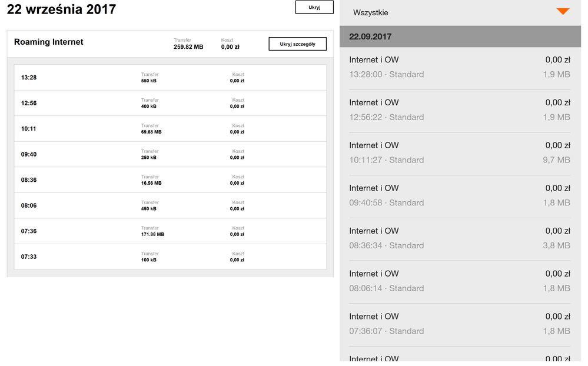Select the 13:28 transfer row
The image size is (588, 366).
tap(170, 78)
